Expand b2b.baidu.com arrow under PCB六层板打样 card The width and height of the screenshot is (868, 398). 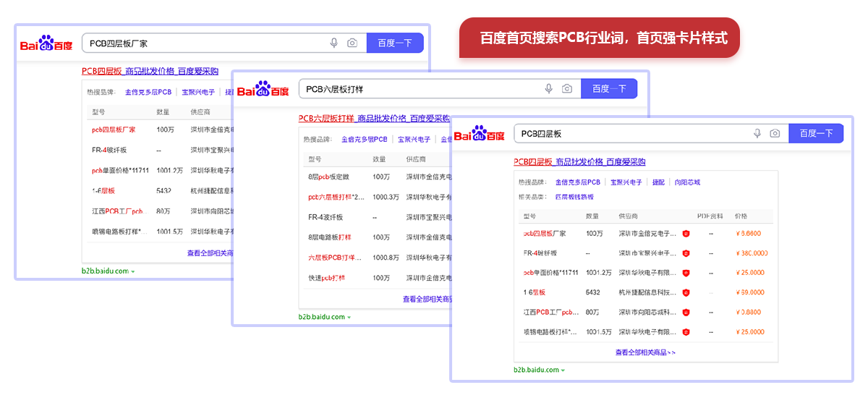coord(349,318)
